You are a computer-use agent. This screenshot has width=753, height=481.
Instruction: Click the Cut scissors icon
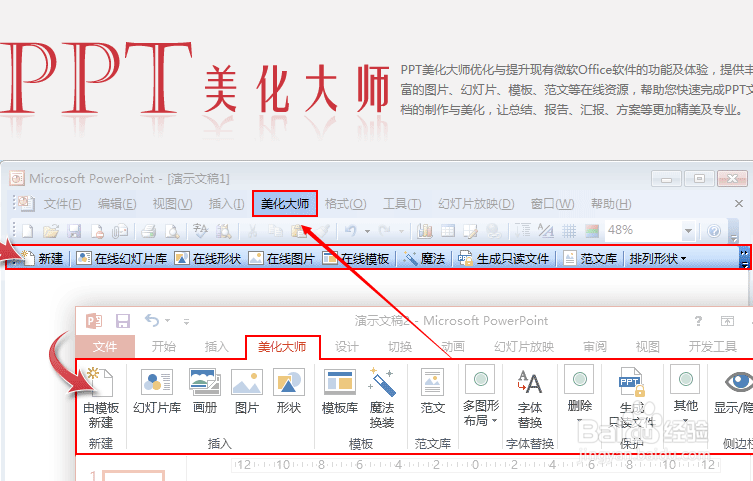252,231
